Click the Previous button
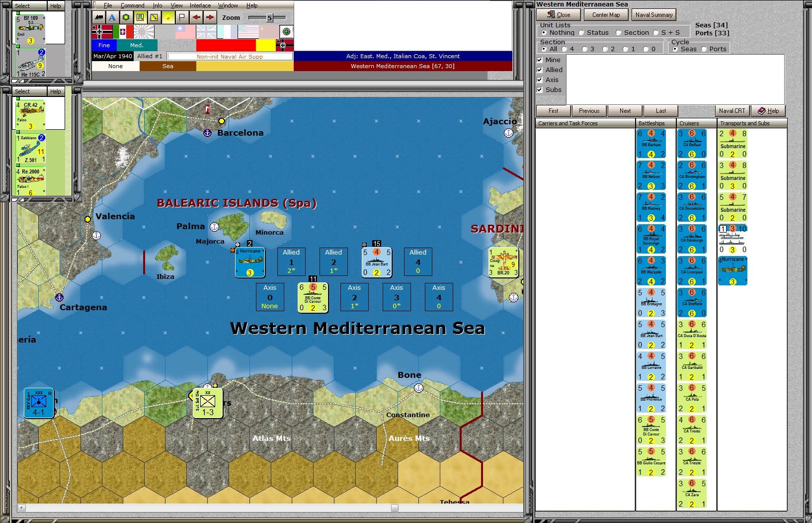This screenshot has width=812, height=523. [x=589, y=111]
